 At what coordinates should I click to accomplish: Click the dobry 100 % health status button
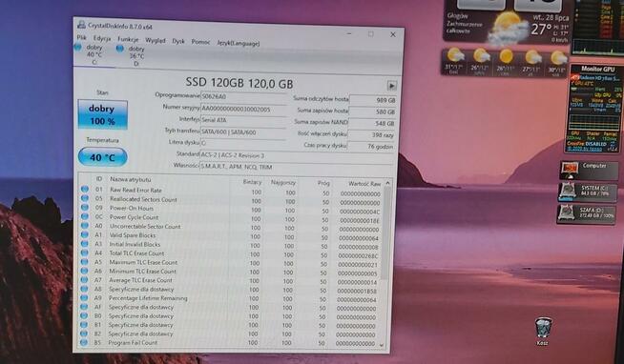[x=103, y=114]
